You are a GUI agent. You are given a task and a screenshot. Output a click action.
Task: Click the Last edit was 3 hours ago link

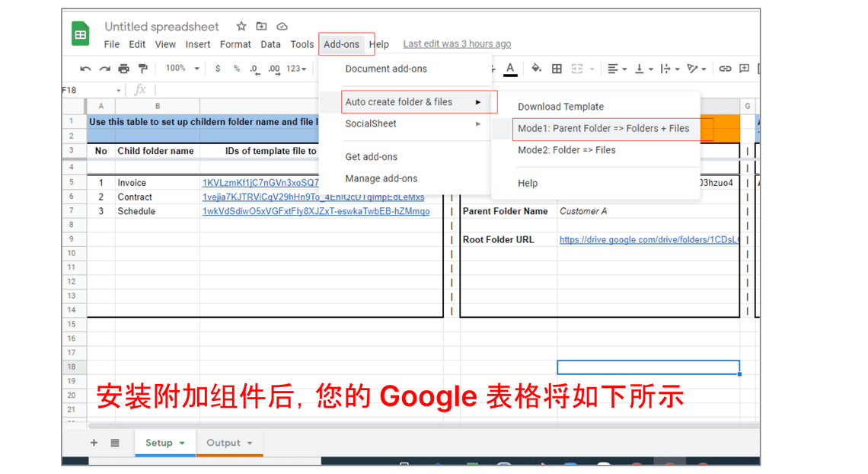tap(457, 44)
